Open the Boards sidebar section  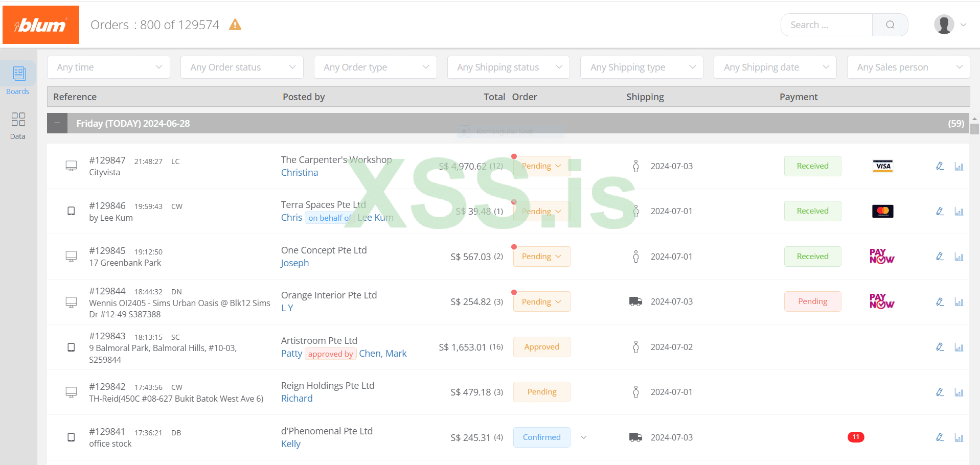pyautogui.click(x=18, y=80)
